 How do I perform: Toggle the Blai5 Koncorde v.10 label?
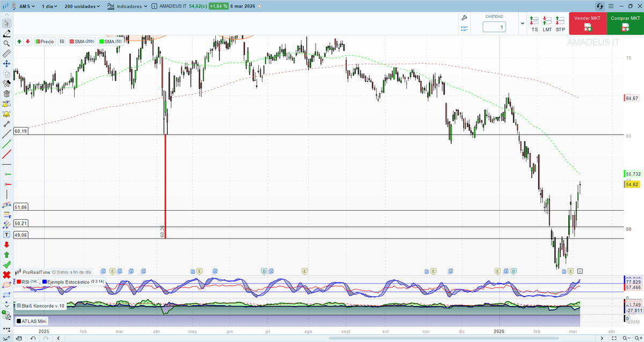(41, 306)
